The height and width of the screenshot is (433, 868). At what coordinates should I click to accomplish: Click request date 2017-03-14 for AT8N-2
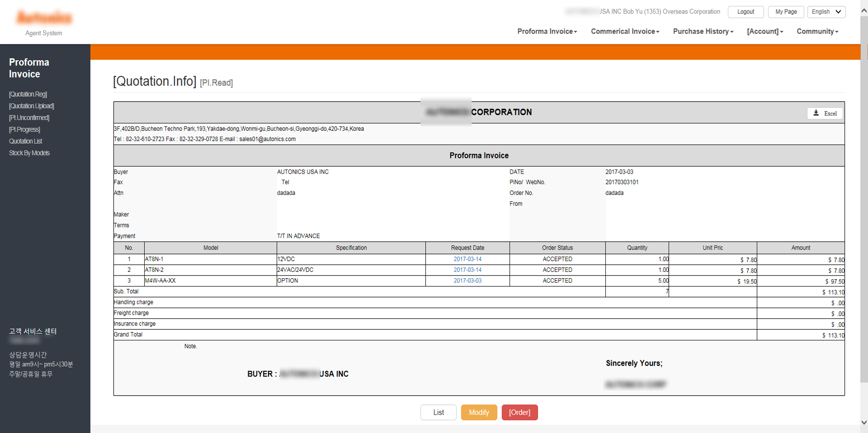click(467, 270)
